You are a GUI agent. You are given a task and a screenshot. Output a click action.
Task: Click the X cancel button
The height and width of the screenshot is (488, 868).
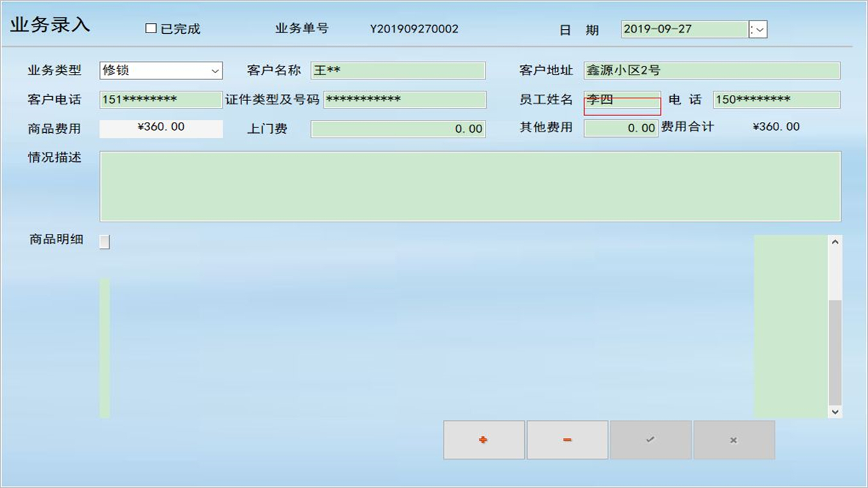coord(733,439)
